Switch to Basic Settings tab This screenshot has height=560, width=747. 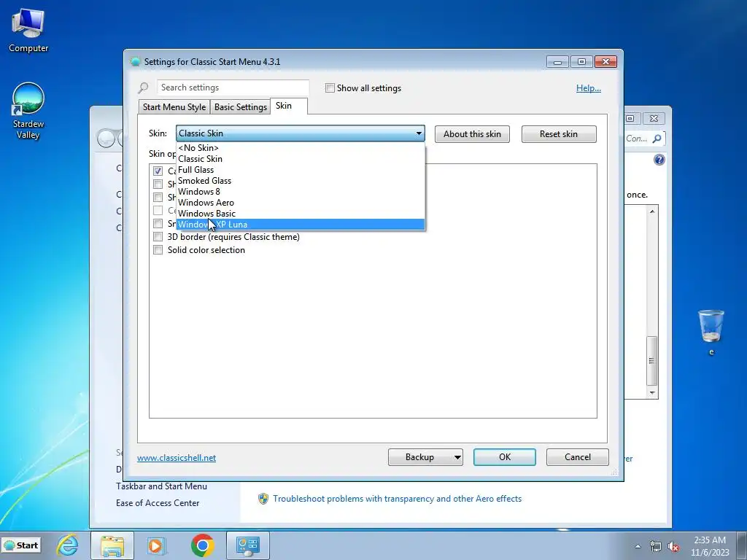pos(241,107)
